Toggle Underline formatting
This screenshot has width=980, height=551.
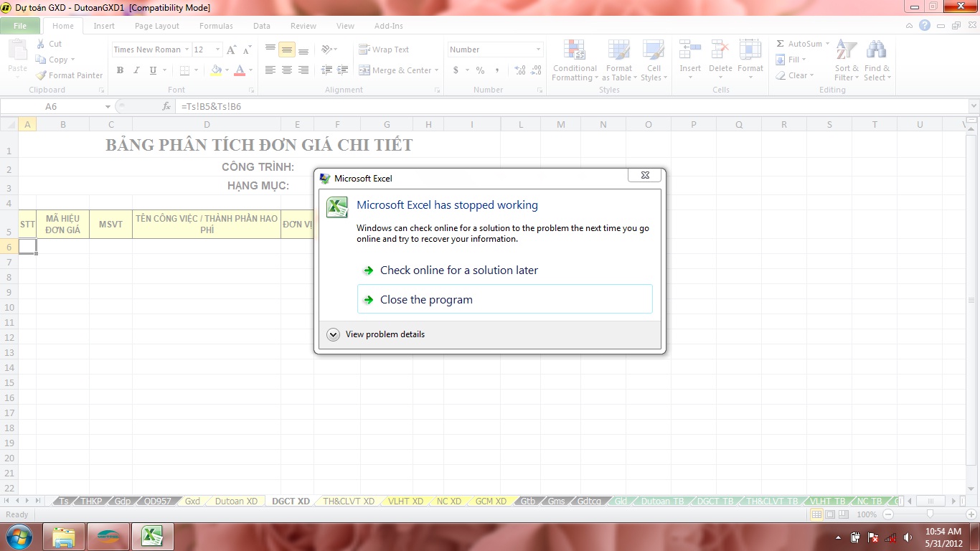(x=153, y=70)
